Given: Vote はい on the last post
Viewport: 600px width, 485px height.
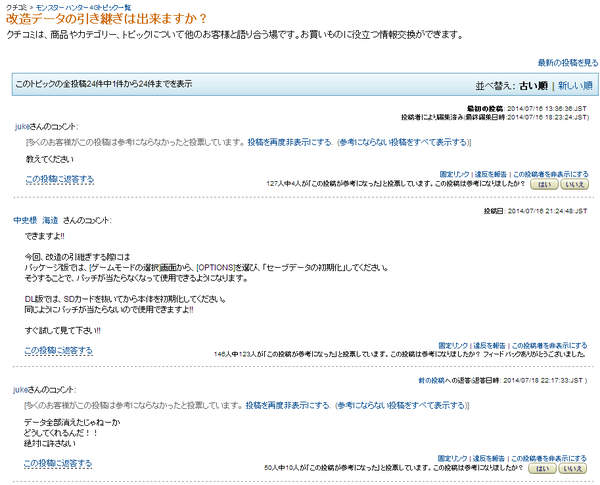Looking at the screenshot, I should [x=542, y=469].
